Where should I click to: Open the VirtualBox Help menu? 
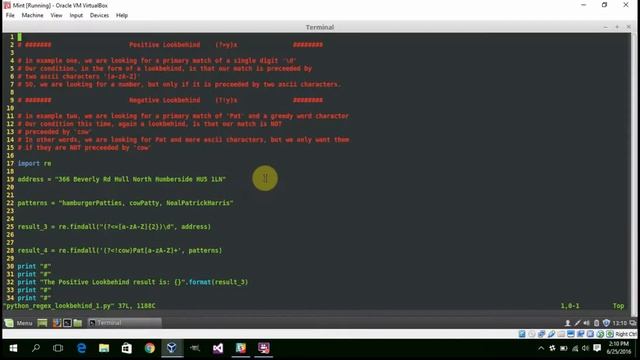[x=122, y=15]
